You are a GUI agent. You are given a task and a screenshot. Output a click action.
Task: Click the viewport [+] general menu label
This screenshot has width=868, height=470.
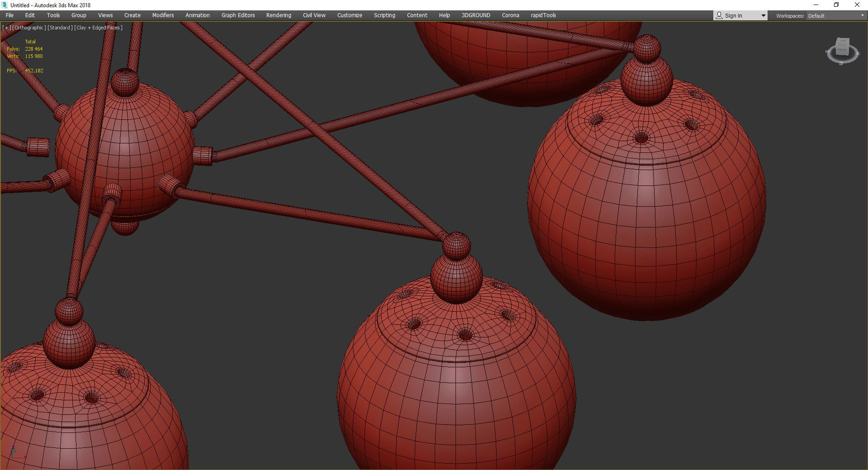[6, 28]
